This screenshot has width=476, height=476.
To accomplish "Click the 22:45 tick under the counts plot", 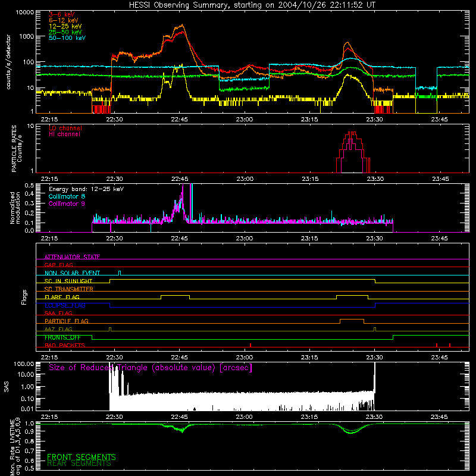I will 179,120.
